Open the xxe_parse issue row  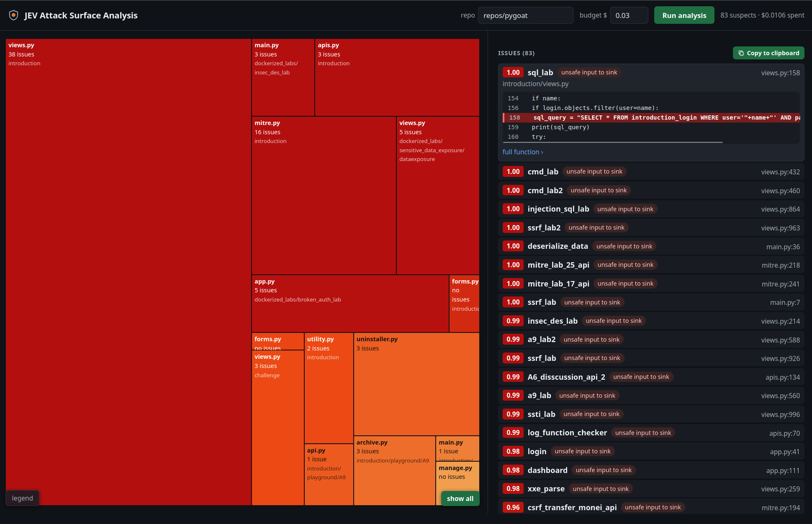click(x=651, y=488)
